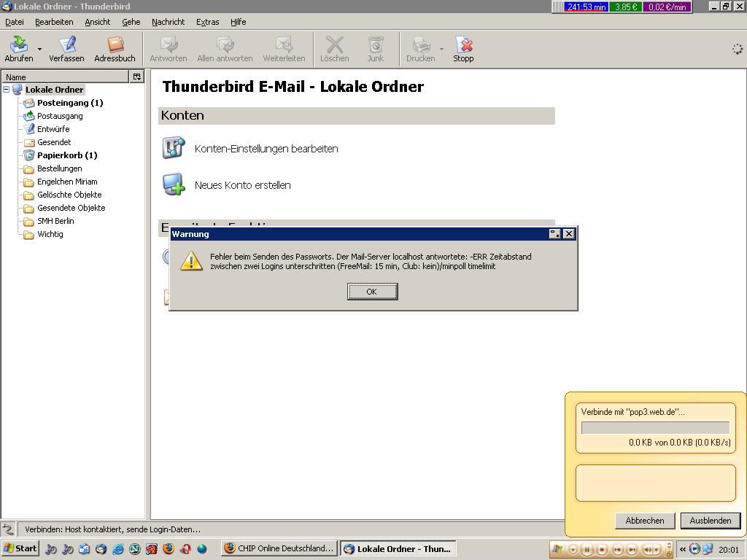Screen dimensions: 747x560
Task: Open the Datei menu
Action: 15,22
